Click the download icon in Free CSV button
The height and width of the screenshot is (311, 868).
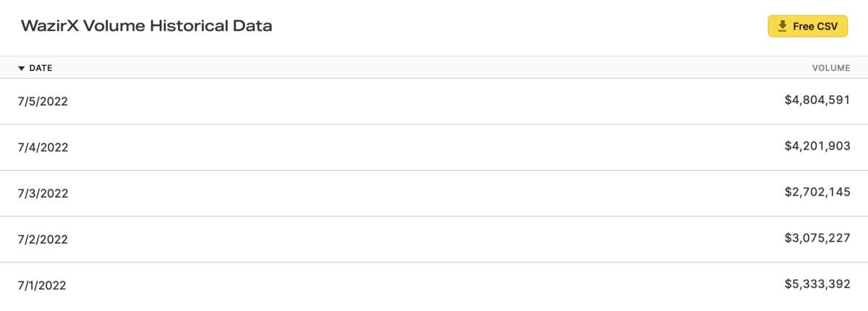[782, 26]
